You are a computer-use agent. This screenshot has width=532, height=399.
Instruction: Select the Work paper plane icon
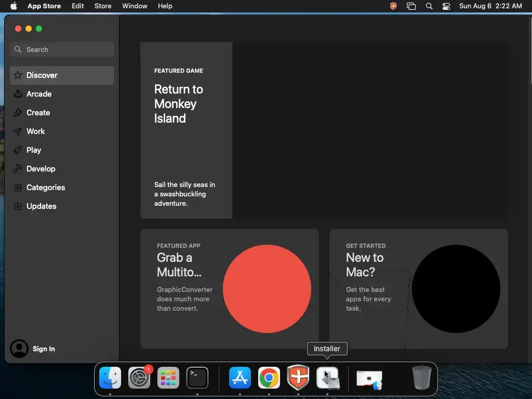pos(18,131)
